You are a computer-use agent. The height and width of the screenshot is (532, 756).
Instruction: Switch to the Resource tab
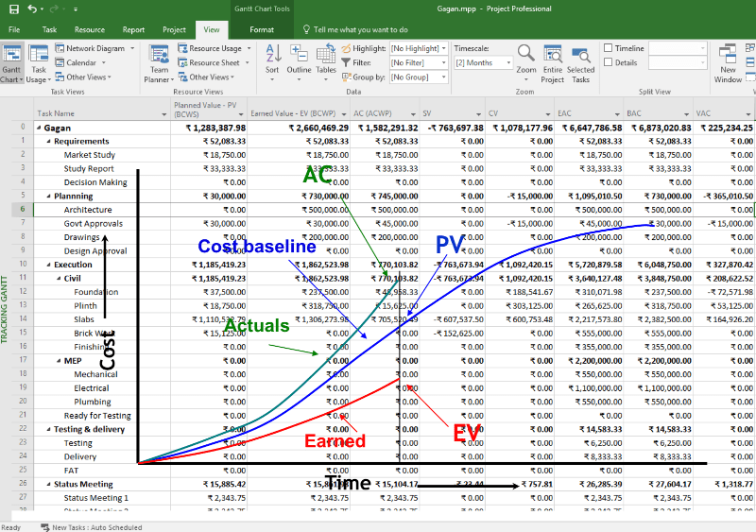(90, 30)
